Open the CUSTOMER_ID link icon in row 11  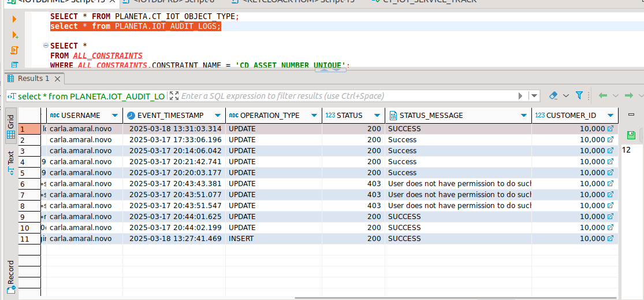point(611,238)
